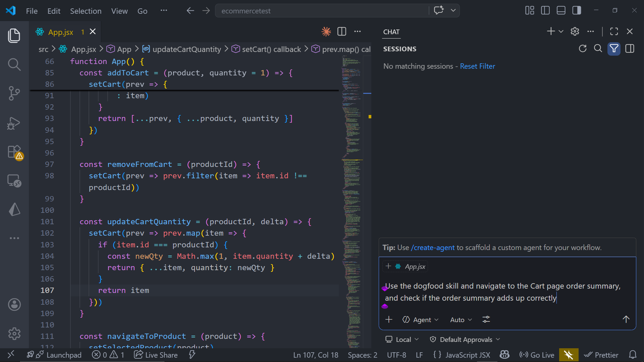Open the View menu
The height and width of the screenshot is (362, 644).
coord(119,11)
